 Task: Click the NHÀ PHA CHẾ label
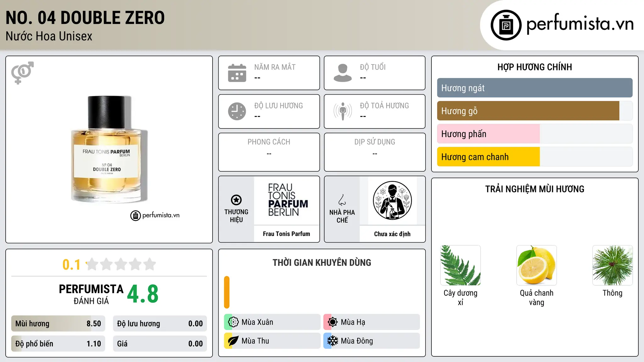(x=342, y=216)
